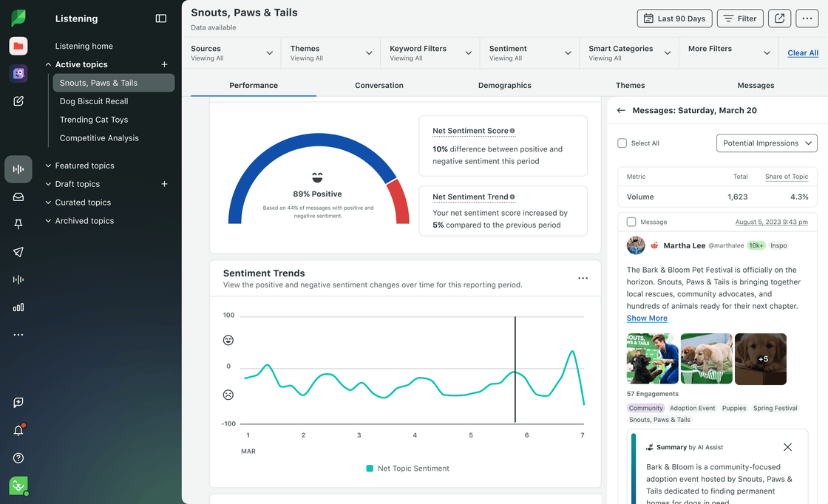Select the highlighted Listening waveform icon
This screenshot has height=504, width=828.
pyautogui.click(x=18, y=169)
